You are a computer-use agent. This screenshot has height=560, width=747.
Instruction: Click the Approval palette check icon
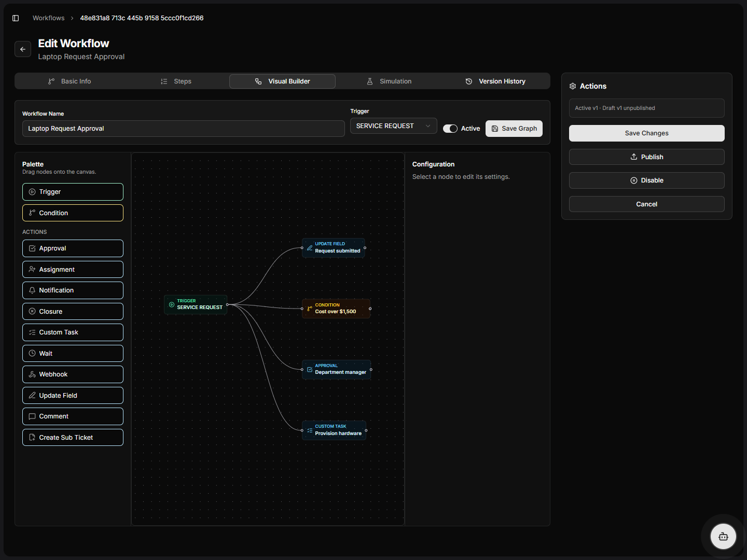click(32, 248)
